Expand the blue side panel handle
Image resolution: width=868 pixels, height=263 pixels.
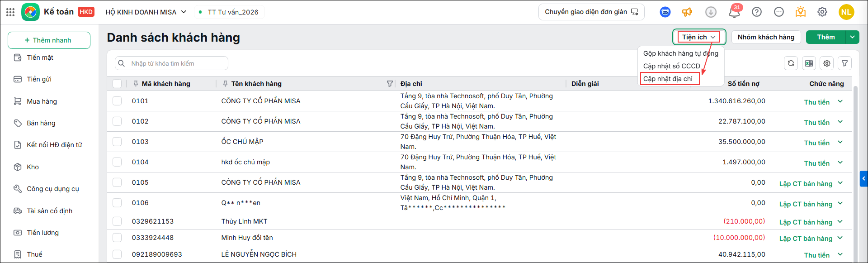click(863, 178)
